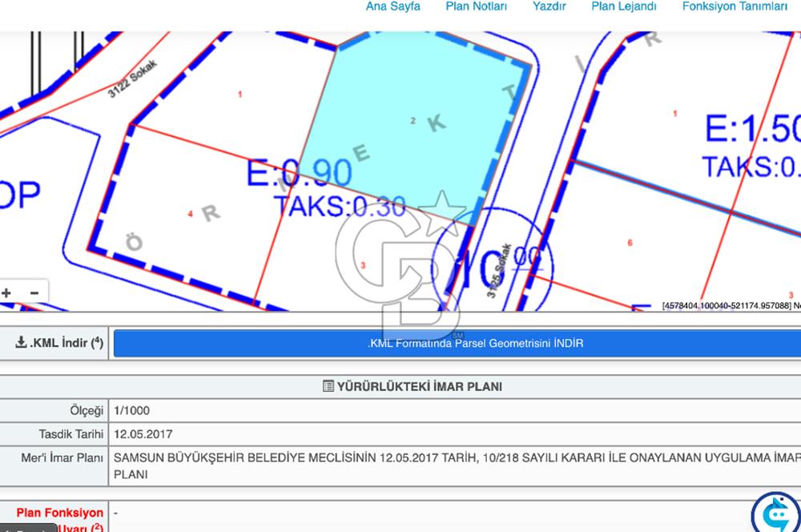Click the YÜRÜRLÜKTEKİ İMAR PLANI header
This screenshot has height=532, width=801.
click(419, 387)
